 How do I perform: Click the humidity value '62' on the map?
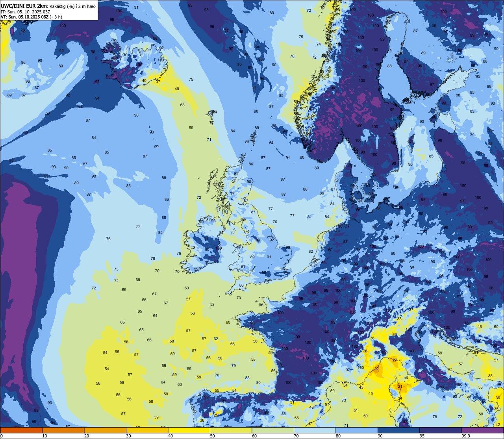tap(216, 339)
